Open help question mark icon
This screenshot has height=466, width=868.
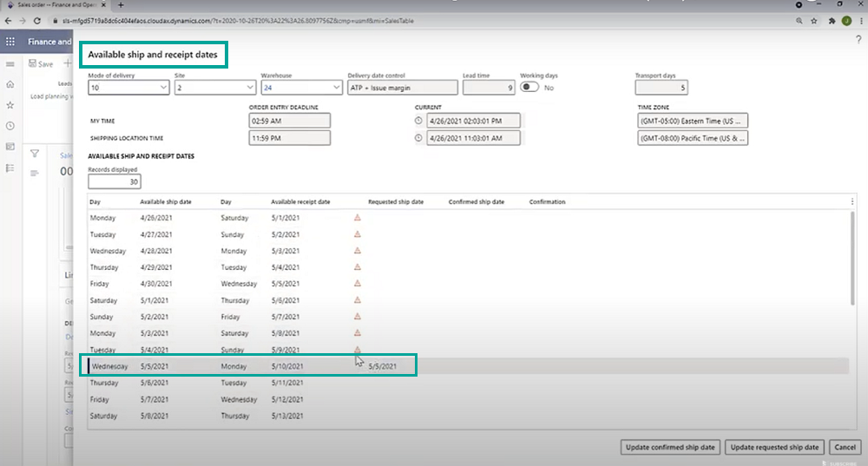click(858, 41)
